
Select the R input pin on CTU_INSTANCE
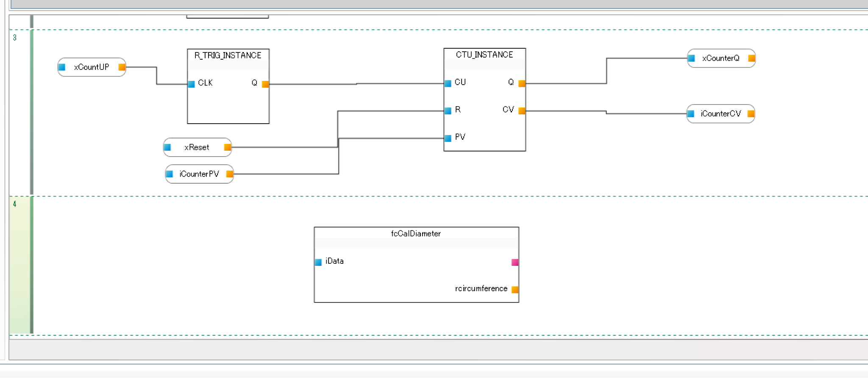[x=448, y=111]
